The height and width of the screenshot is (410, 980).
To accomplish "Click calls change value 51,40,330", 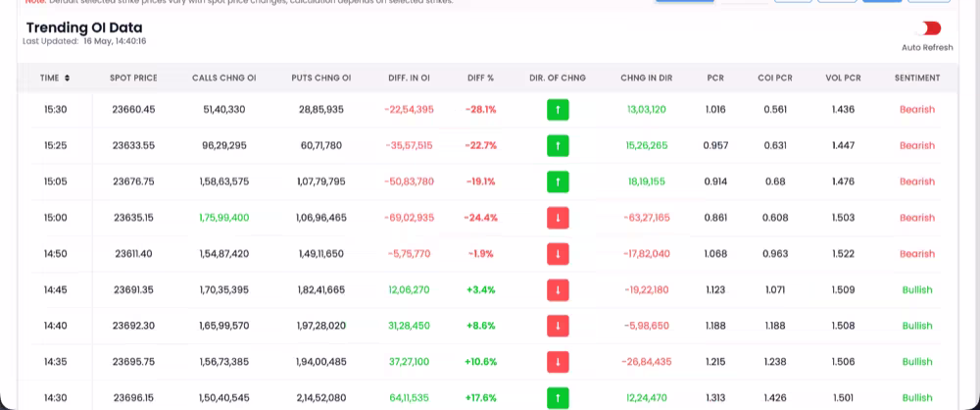I will click(223, 110).
